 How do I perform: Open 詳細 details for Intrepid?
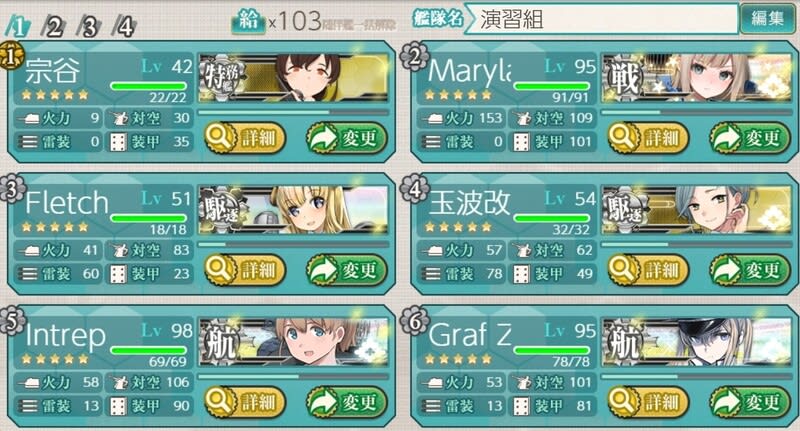point(245,401)
